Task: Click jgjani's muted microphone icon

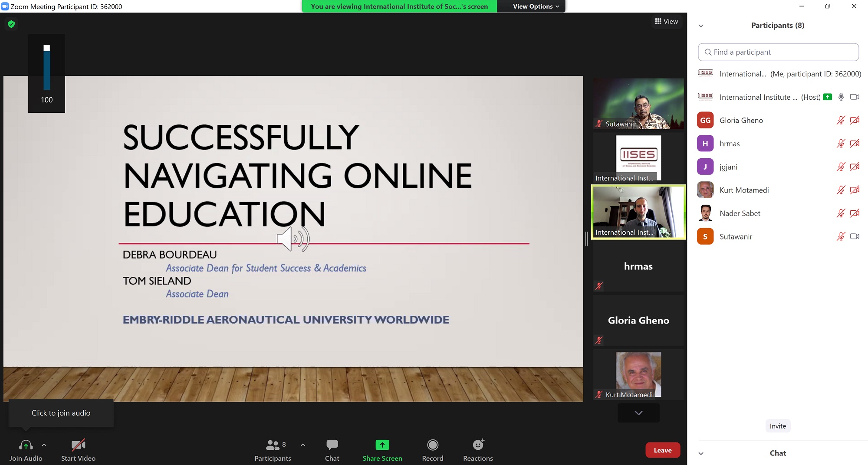Action: [841, 167]
